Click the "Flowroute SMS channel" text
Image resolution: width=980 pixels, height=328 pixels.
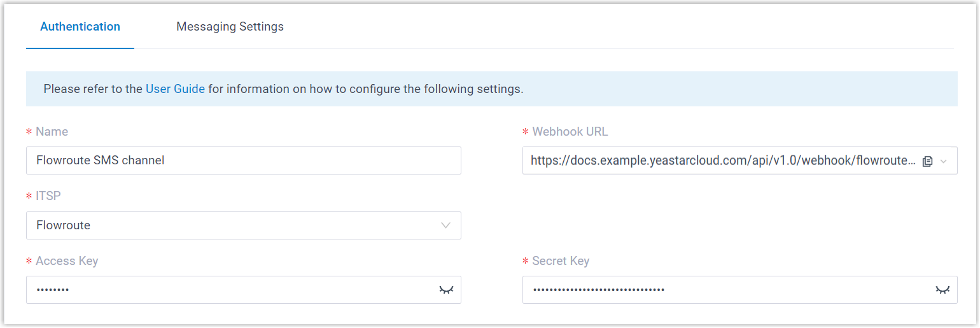click(101, 160)
